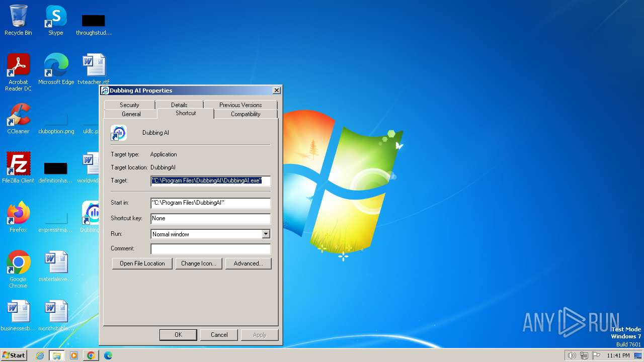The height and width of the screenshot is (362, 644).
Task: Expand the Run window mode dropdown
Action: pos(266,234)
